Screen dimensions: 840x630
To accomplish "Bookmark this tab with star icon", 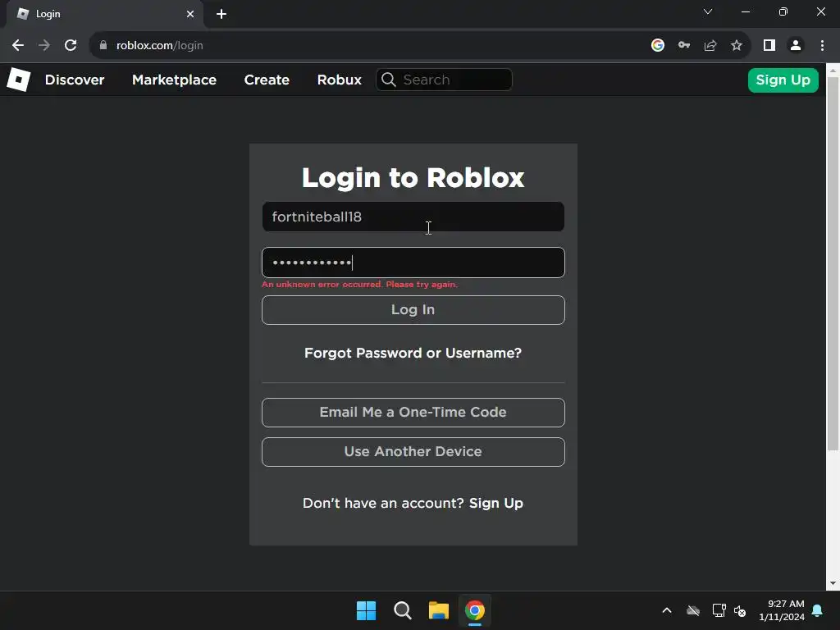I will click(x=737, y=46).
